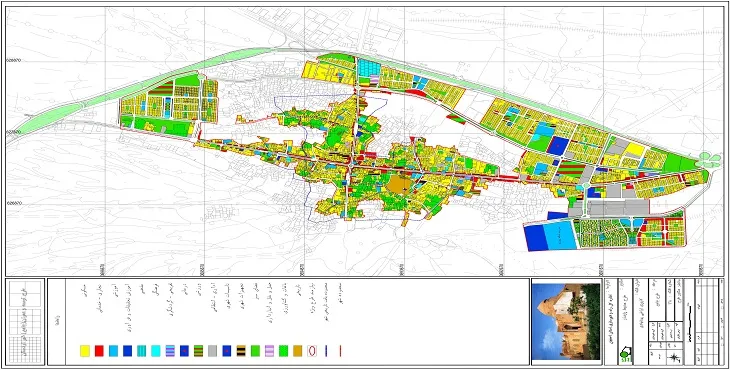Click the green and brown striped legend symbol
730x370 pixels.
point(198,351)
